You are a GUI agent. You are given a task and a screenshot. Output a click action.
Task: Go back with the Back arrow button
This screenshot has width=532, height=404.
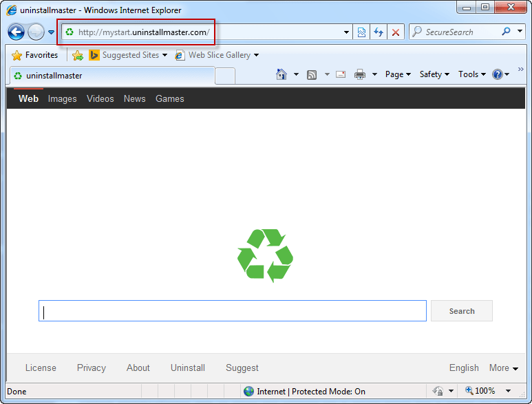(x=16, y=32)
